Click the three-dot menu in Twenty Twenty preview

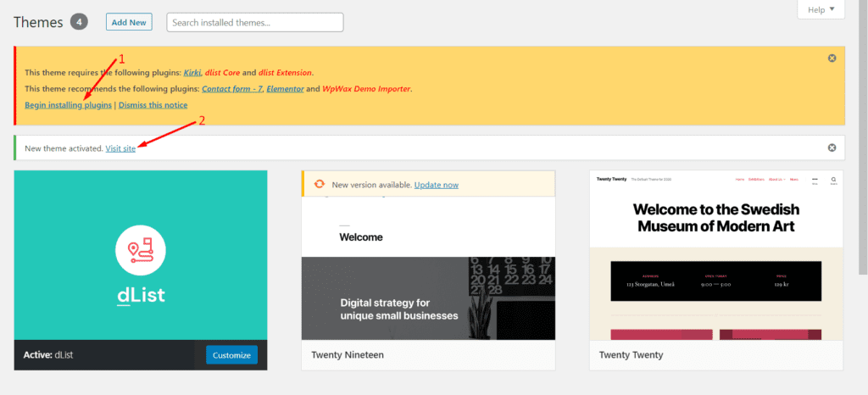[815, 181]
